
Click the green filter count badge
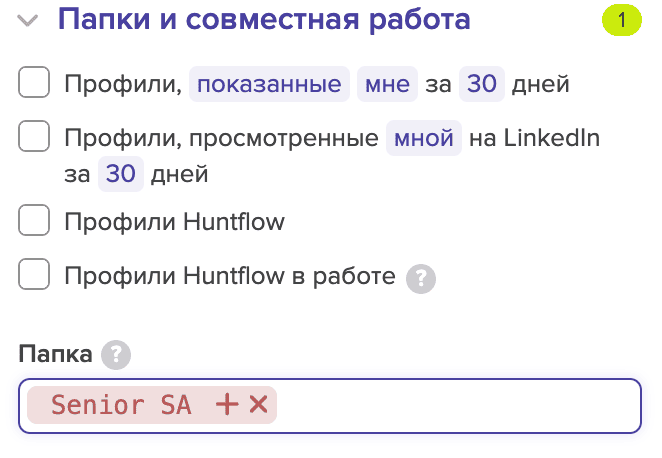620,20
